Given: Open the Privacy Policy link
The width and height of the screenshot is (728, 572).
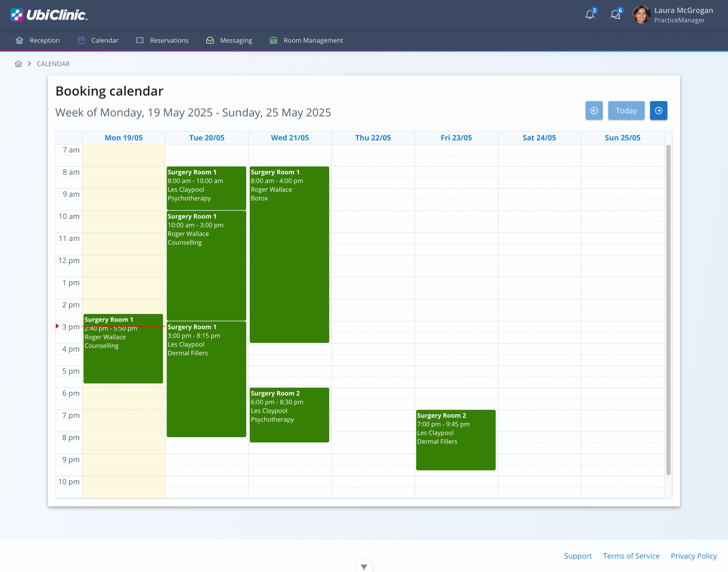Looking at the screenshot, I should pyautogui.click(x=694, y=556).
